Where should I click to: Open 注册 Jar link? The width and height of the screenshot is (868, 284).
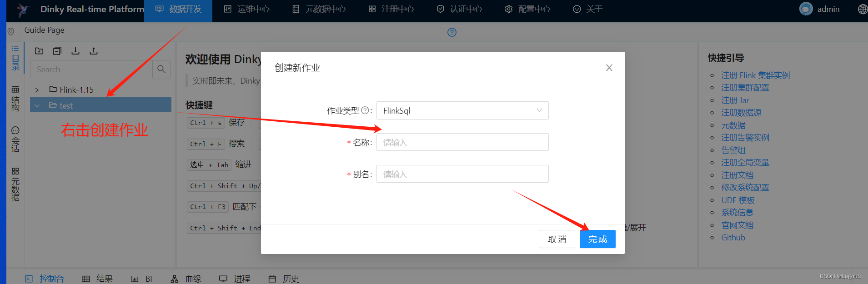pos(735,100)
